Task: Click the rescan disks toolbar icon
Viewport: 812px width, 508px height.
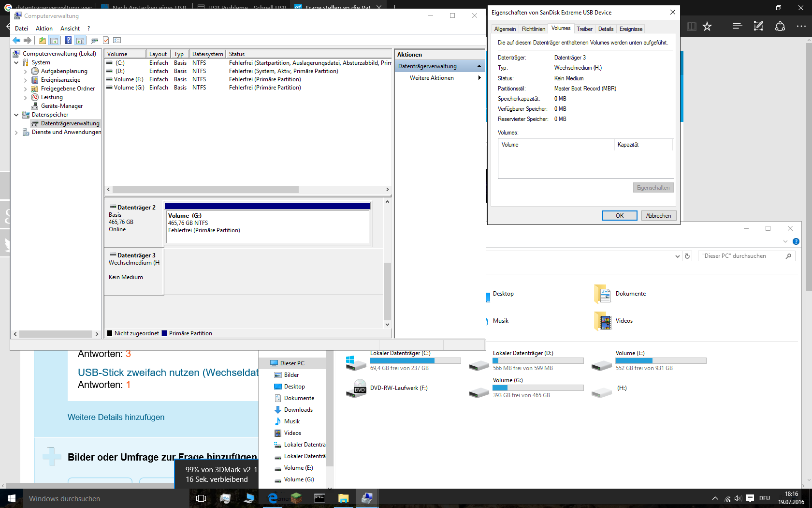Action: click(94, 41)
